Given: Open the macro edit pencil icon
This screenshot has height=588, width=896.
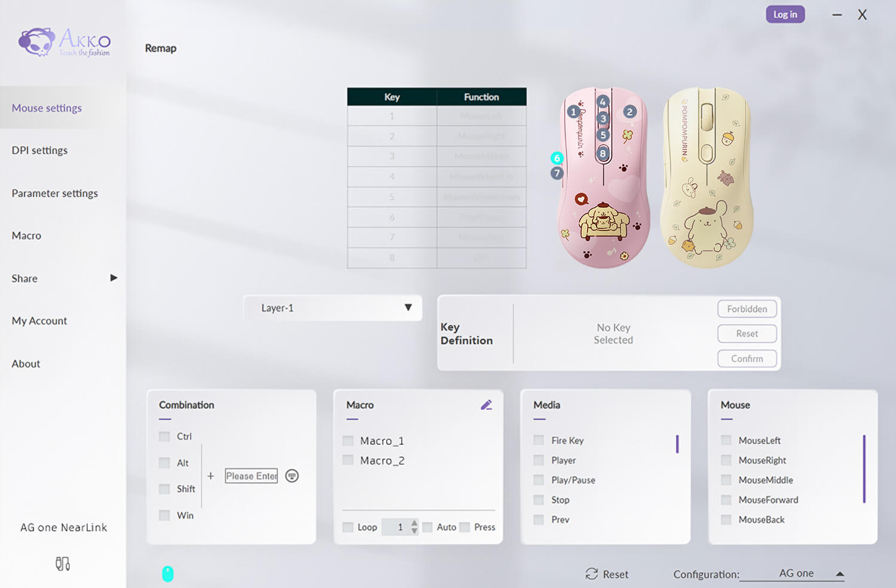Looking at the screenshot, I should pos(487,405).
